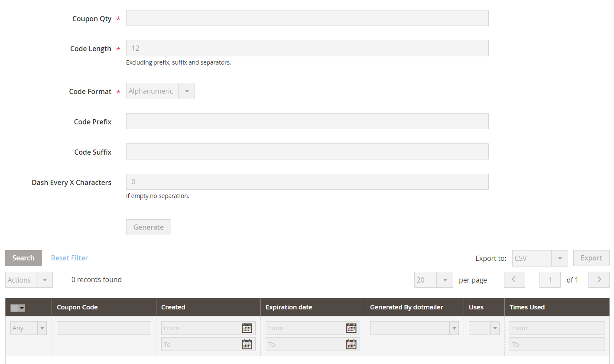This screenshot has width=614, height=364.
Task: Open calendar for Expiration date To
Action: pyautogui.click(x=351, y=344)
